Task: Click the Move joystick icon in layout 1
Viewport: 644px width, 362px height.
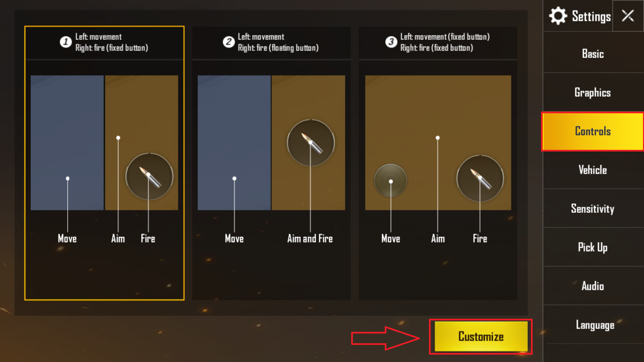Action: (x=67, y=179)
